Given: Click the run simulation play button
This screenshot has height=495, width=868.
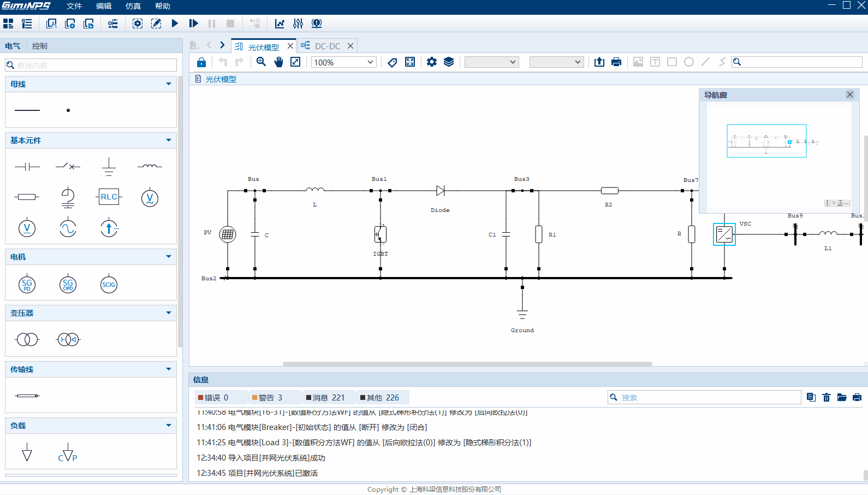Looking at the screenshot, I should 175,23.
